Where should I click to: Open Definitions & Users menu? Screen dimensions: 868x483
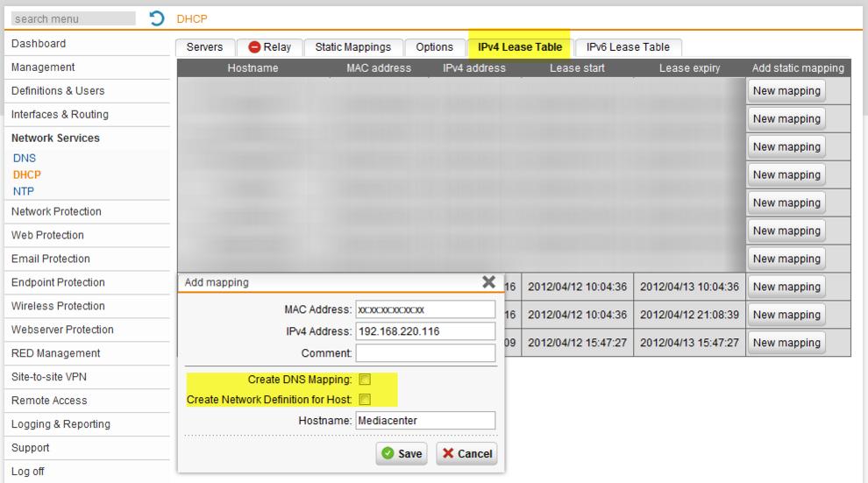click(58, 91)
